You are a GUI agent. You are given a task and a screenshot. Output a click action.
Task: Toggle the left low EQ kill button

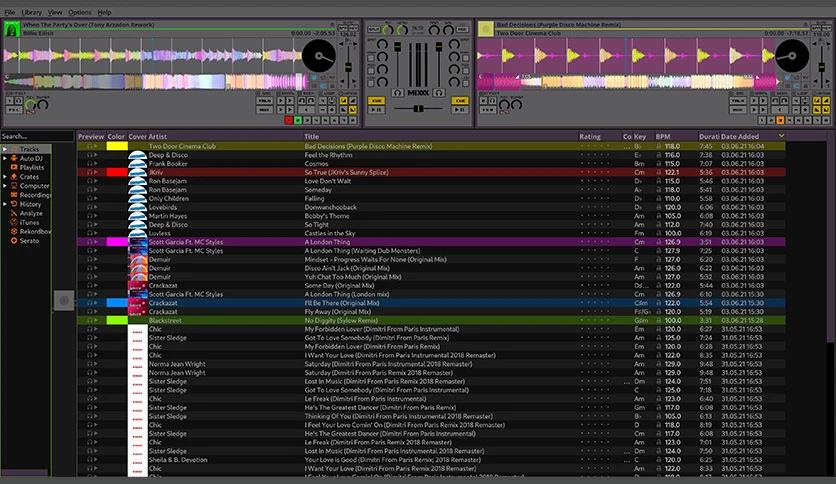[371, 82]
